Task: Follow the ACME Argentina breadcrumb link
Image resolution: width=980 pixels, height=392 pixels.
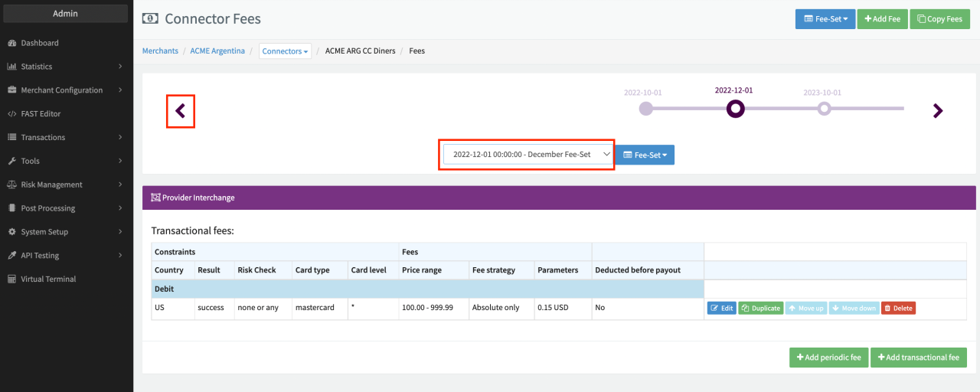Action: 217,51
